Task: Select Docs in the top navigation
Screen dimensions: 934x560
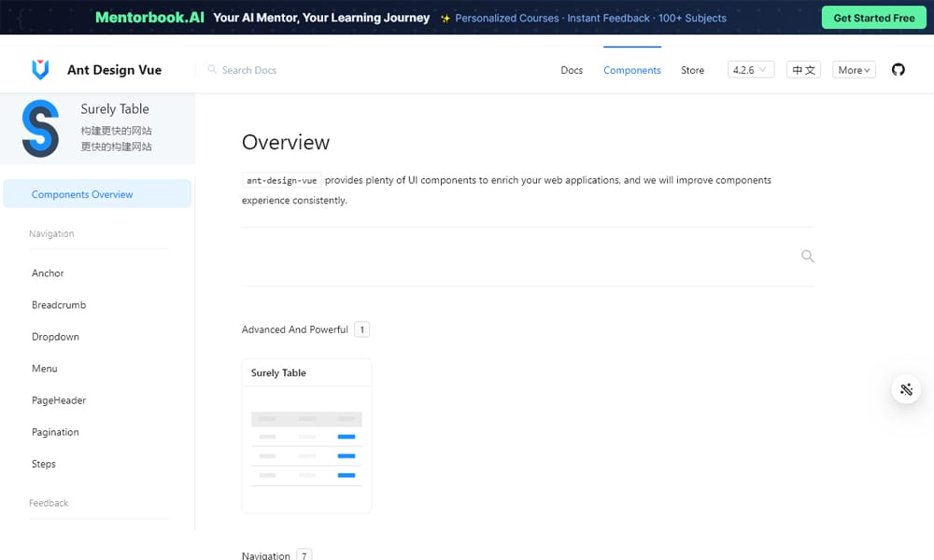Action: pyautogui.click(x=572, y=69)
